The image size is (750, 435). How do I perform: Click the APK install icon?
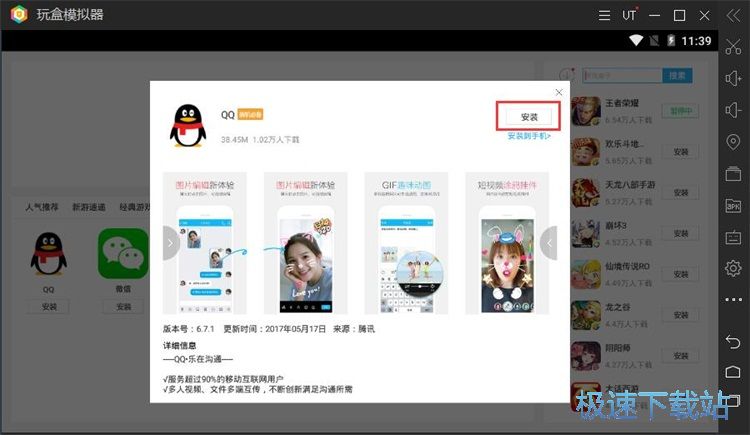(733, 205)
